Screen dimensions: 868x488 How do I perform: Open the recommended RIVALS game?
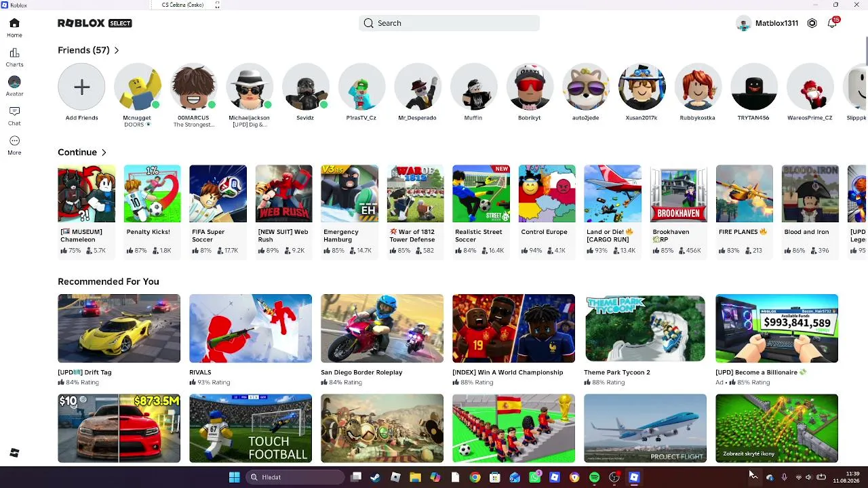click(251, 340)
